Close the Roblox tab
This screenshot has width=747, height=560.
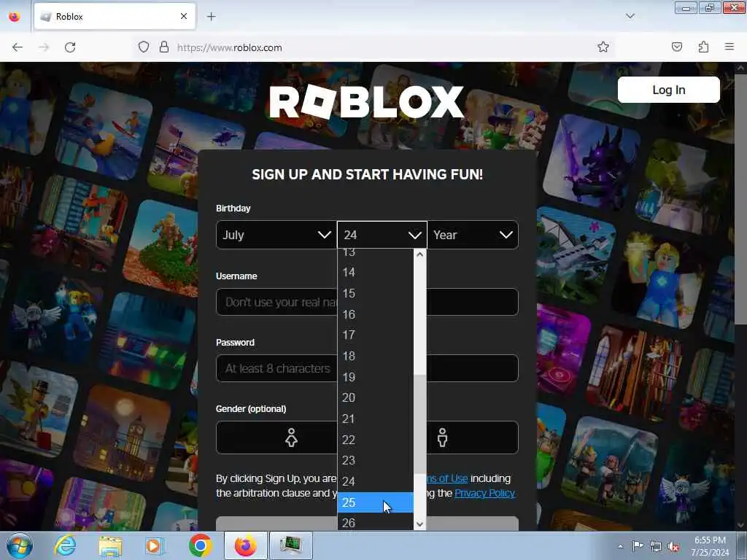(x=183, y=17)
